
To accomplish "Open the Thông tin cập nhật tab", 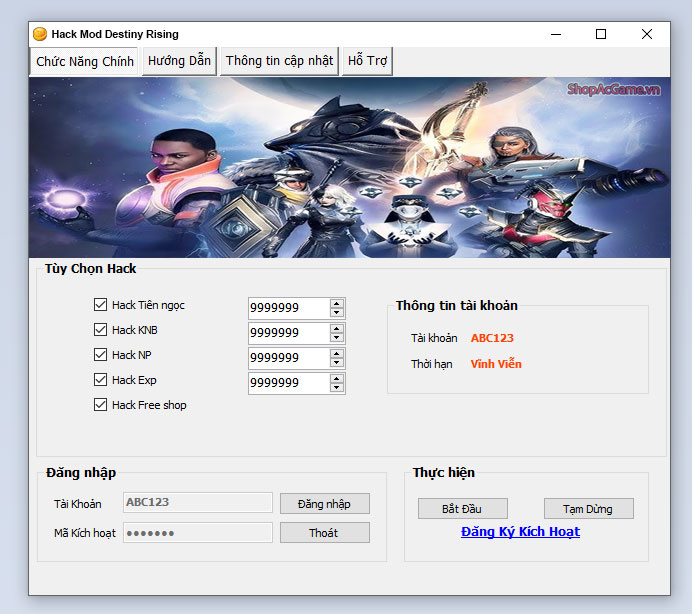I will (x=279, y=61).
